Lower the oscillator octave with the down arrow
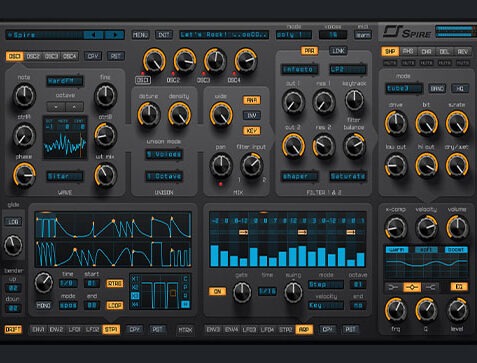 [x=56, y=107]
